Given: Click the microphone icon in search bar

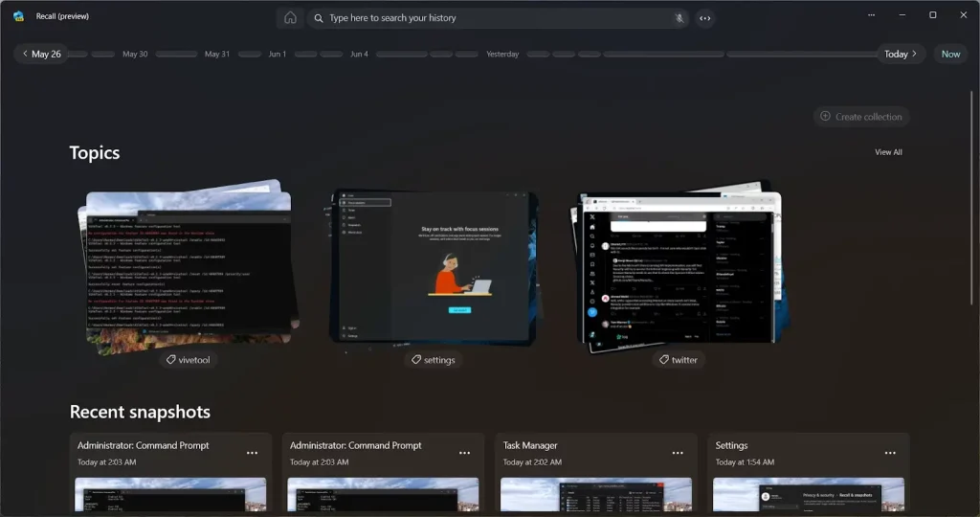Looking at the screenshot, I should (679, 18).
